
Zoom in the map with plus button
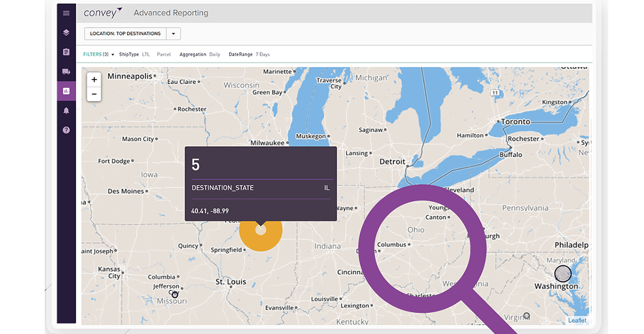pos(94,80)
